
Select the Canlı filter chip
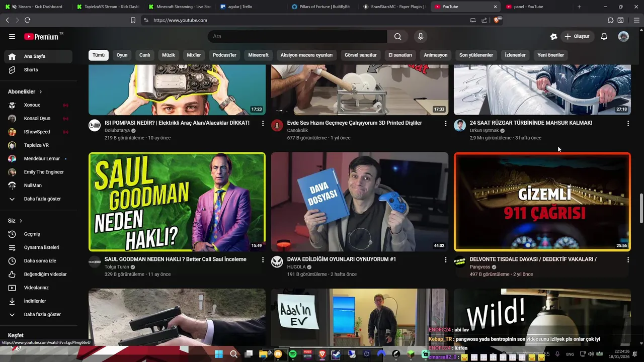(x=145, y=55)
